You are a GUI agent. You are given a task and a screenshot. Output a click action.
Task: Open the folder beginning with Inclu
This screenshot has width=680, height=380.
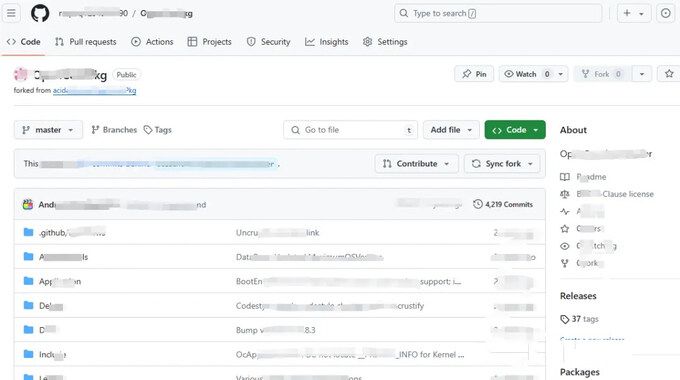click(x=52, y=354)
